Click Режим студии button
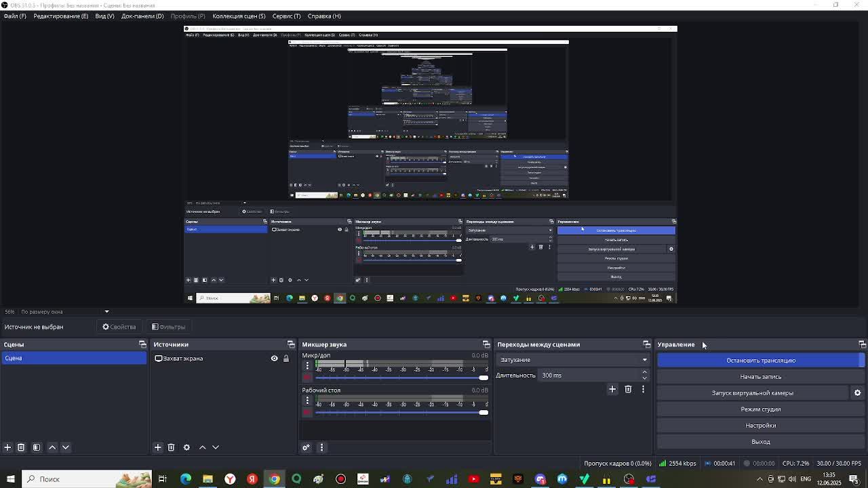Image resolution: width=868 pixels, height=488 pixels. [761, 409]
